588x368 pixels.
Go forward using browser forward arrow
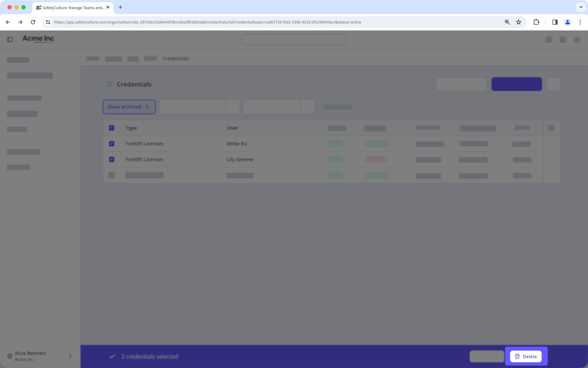tap(20, 22)
